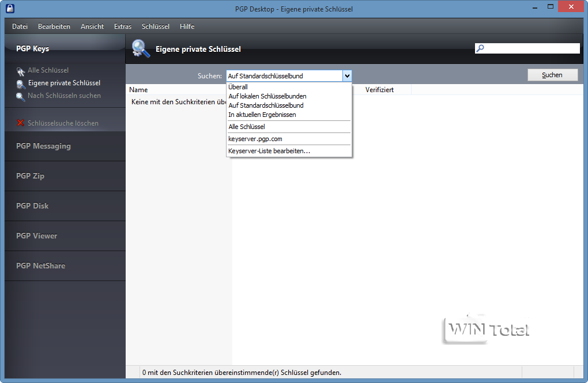Click the large header magnifier icon

141,49
